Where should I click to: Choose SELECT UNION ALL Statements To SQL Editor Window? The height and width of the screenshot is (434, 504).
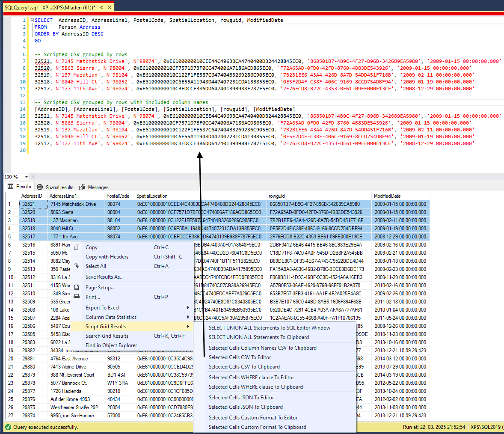coord(270,327)
